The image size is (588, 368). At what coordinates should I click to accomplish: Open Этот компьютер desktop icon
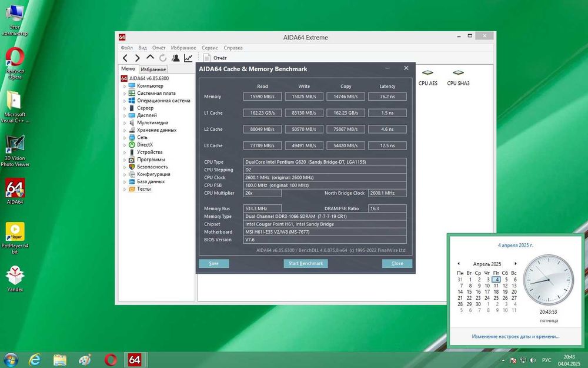click(15, 19)
